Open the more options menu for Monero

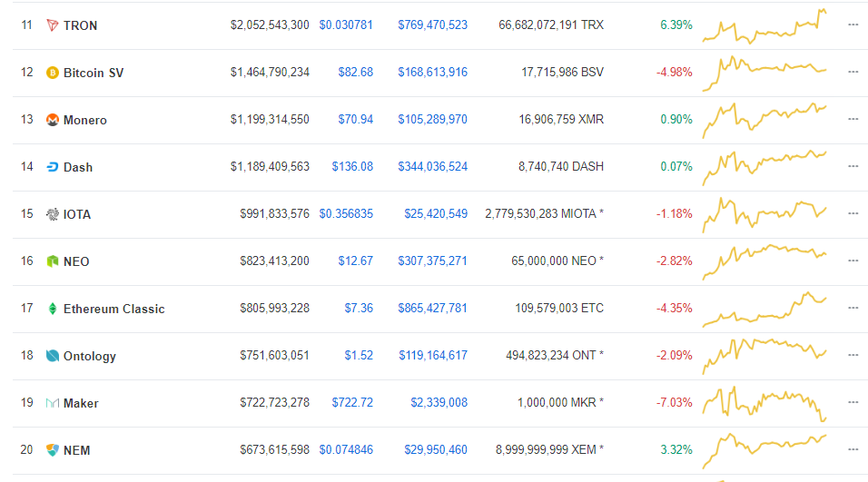click(853, 119)
